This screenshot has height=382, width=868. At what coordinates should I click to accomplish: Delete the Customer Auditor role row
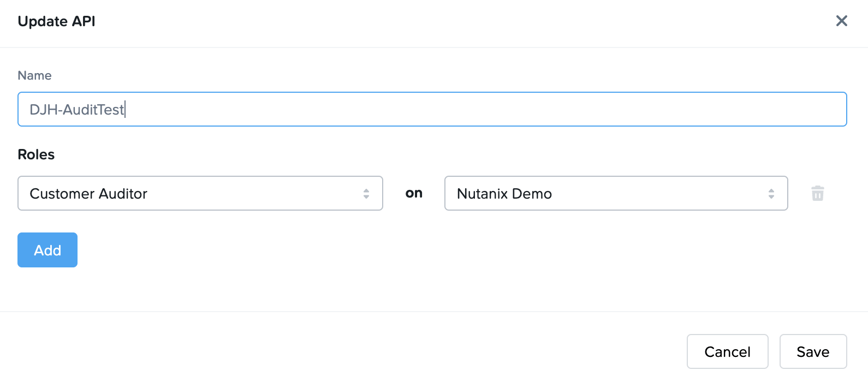[x=817, y=193]
